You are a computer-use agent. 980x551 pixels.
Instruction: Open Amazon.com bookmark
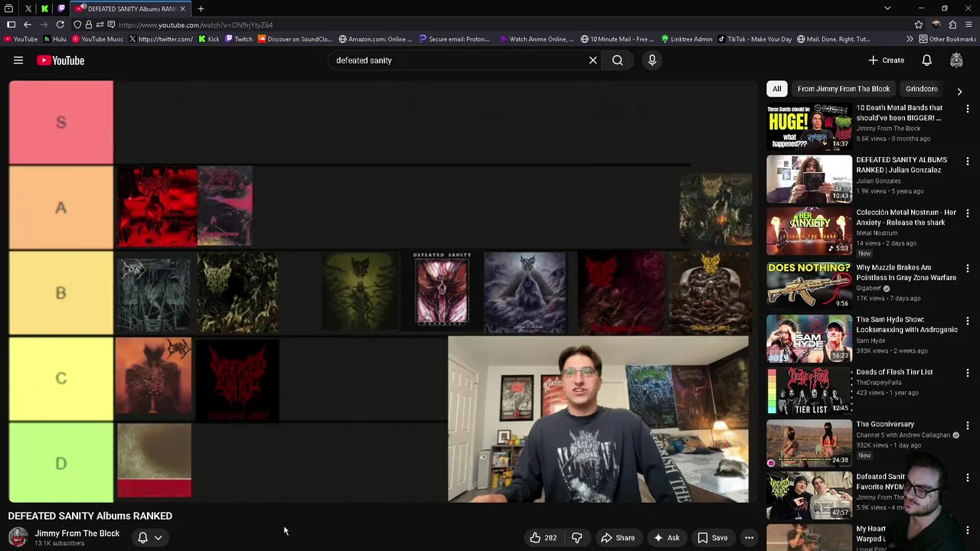(375, 39)
